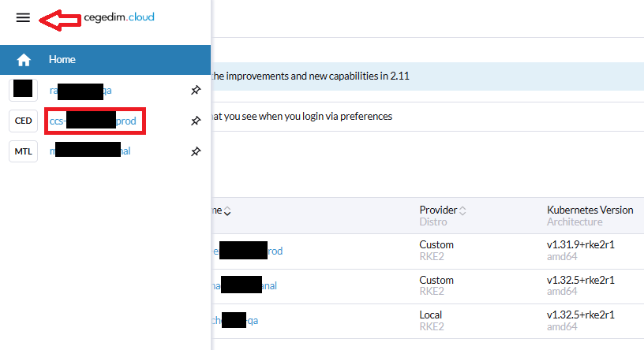Toggle pin for cluster ending in qa
This screenshot has width=644, height=350.
click(196, 91)
